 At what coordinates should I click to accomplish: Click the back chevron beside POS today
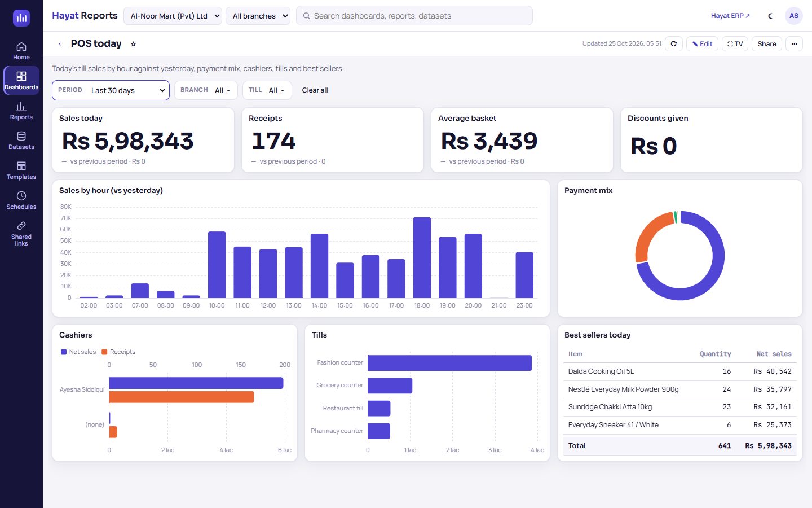tap(60, 44)
